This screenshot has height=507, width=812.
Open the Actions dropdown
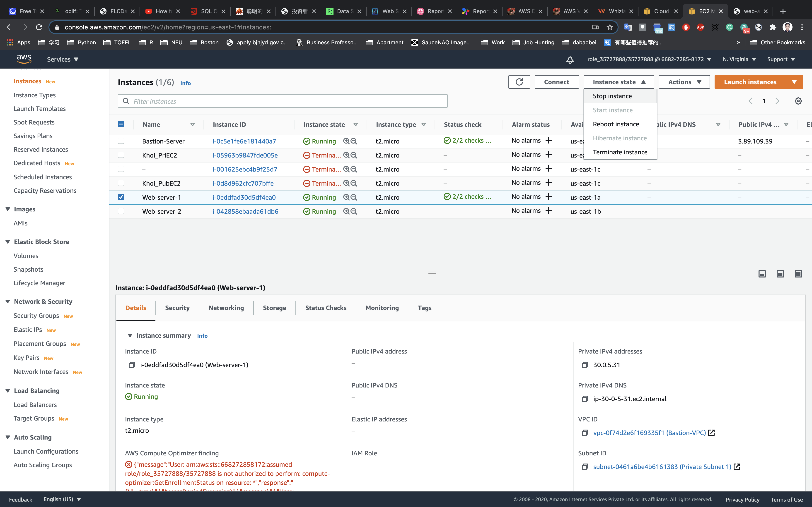[684, 82]
